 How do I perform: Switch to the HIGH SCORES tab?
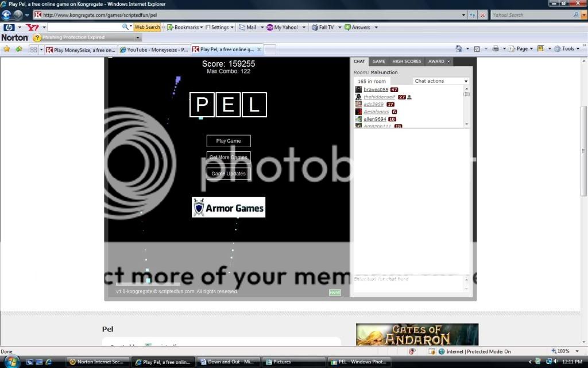407,62
